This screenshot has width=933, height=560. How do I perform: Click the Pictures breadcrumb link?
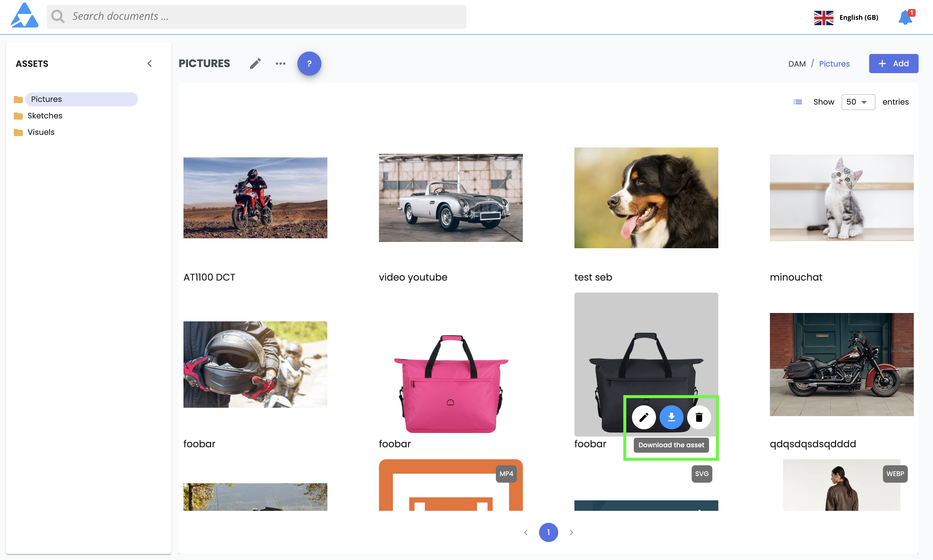click(834, 64)
